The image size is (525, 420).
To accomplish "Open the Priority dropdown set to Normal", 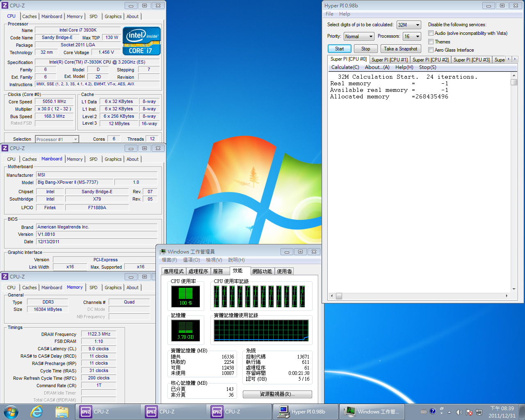I will (359, 37).
